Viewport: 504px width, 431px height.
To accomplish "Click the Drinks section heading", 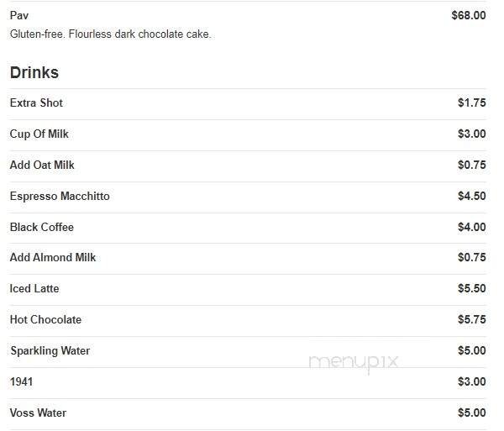I will point(34,72).
